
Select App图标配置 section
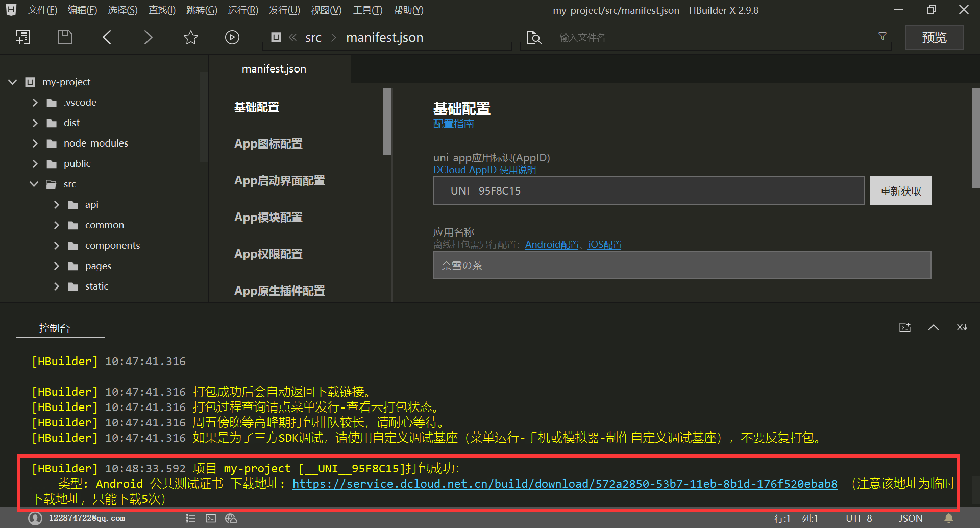[268, 143]
